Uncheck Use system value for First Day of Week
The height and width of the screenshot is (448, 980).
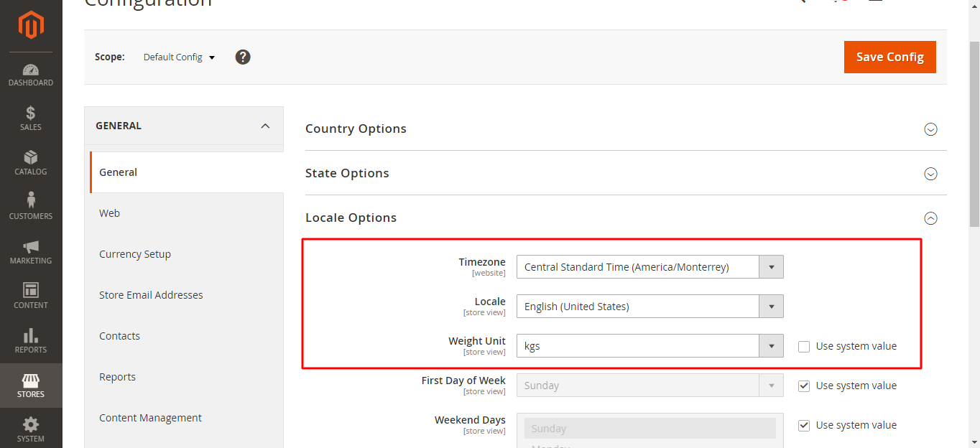(x=803, y=386)
